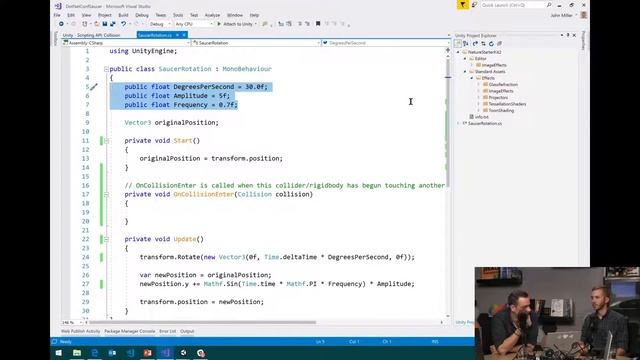Click the screwdriver quick-action icon on line 5
The height and width of the screenshot is (360, 640).
94,87
